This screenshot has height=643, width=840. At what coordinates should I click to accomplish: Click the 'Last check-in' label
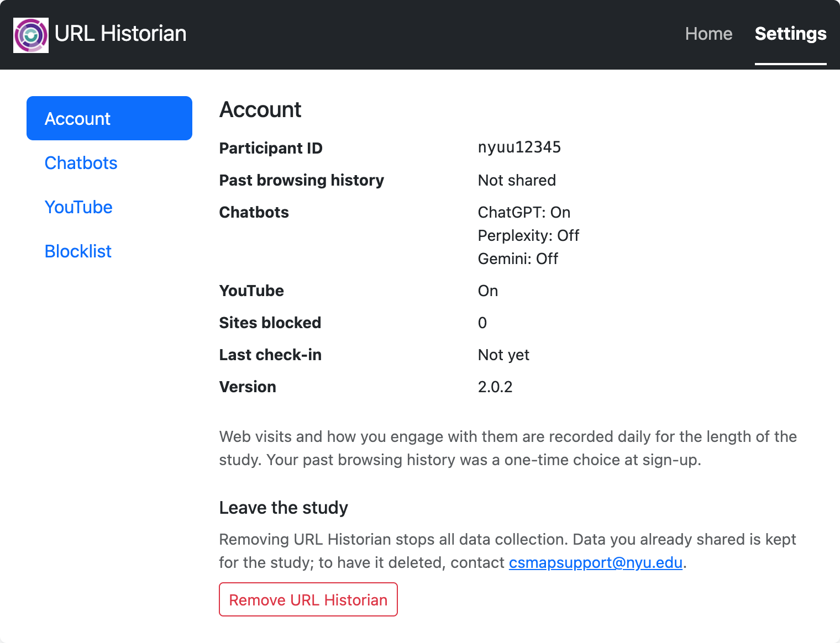[x=270, y=355]
